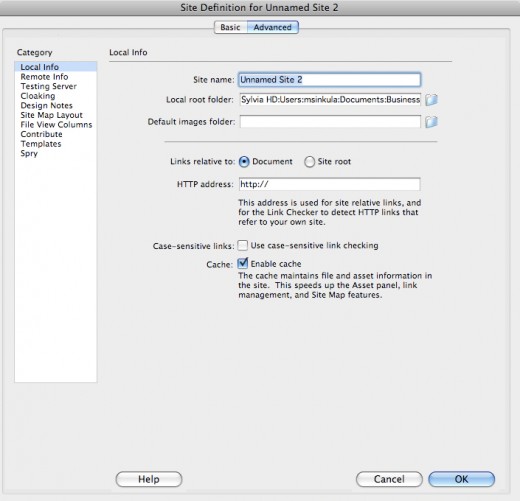This screenshot has height=501, width=520.
Task: Select Remote Info category
Action: pyautogui.click(x=44, y=77)
